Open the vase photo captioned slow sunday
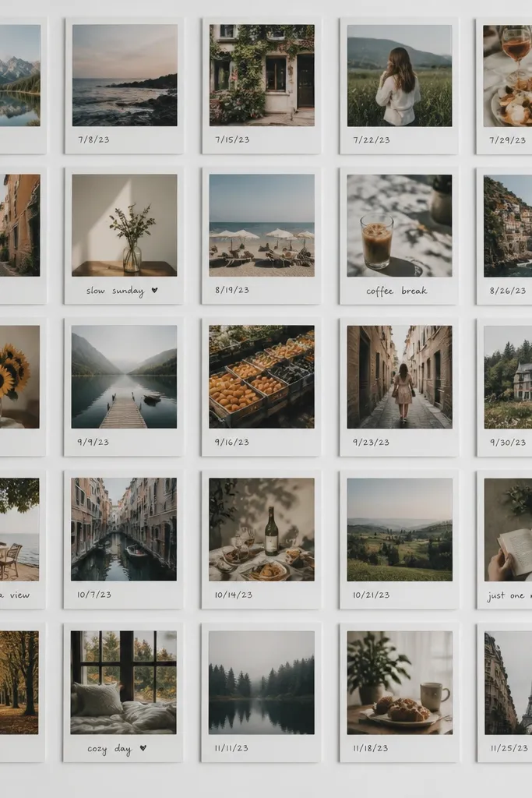This screenshot has width=532, height=798. point(124,225)
